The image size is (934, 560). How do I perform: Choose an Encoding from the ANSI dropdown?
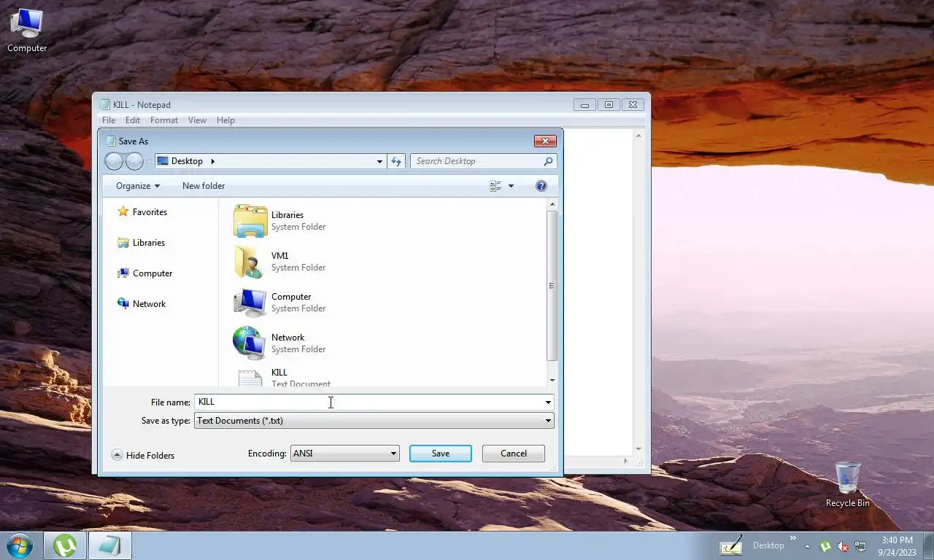click(x=344, y=454)
